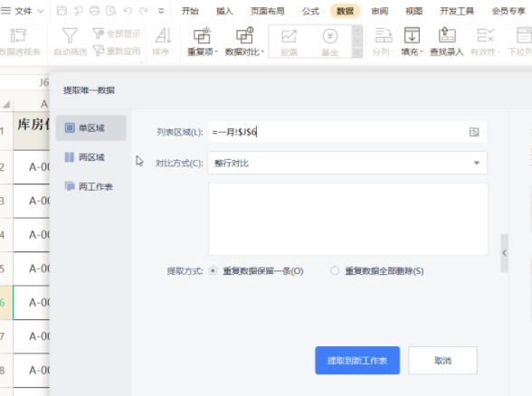
Task: Select the 数据 ribbon tab
Action: tap(345, 11)
